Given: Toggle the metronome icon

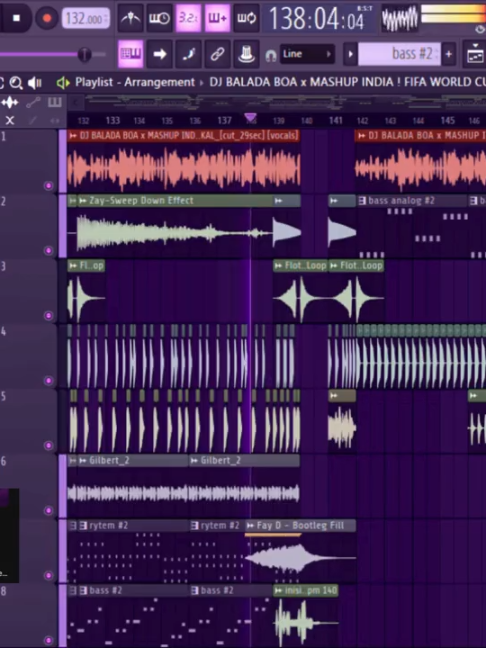Looking at the screenshot, I should (x=131, y=18).
